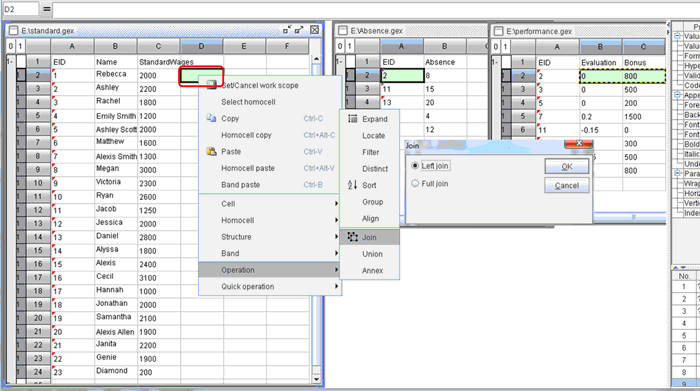Collapse the Value tree node in properties
Image resolution: width=700 pixels, height=391 pixels.
click(x=677, y=36)
